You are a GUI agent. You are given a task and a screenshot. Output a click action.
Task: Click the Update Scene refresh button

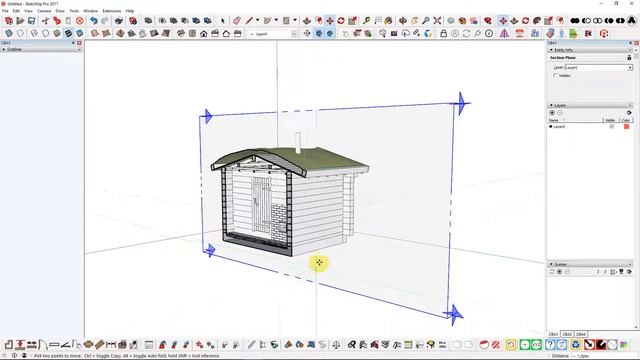(x=552, y=271)
